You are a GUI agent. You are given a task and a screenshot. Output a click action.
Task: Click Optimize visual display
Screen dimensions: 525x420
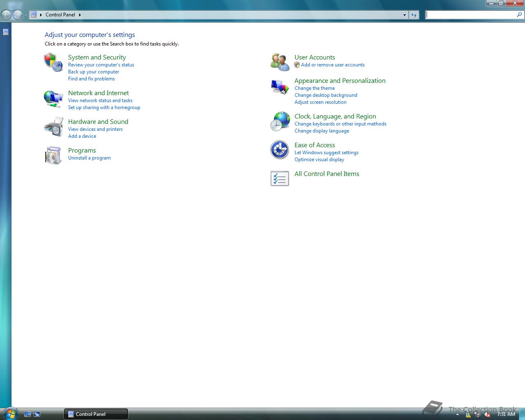pos(319,160)
